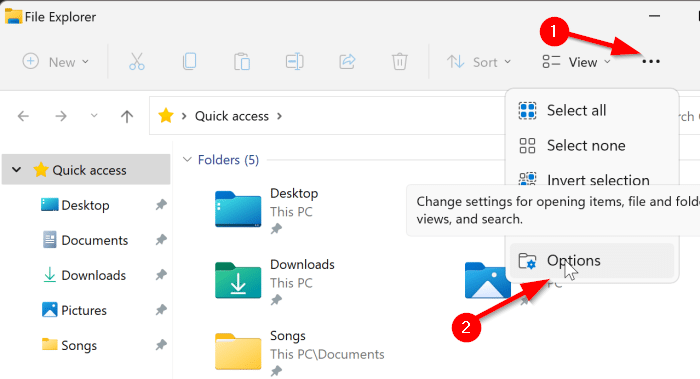Unpin Desktop using its sidebar pin

(x=161, y=205)
